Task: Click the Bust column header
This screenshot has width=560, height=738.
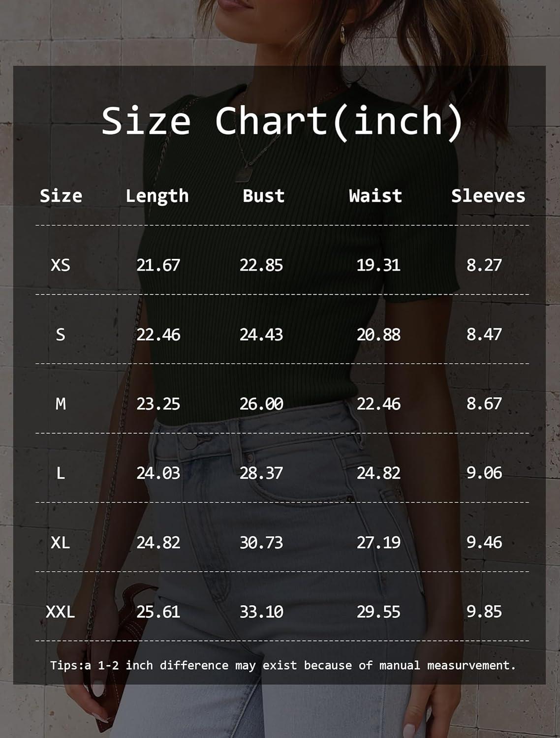Action: coord(263,196)
